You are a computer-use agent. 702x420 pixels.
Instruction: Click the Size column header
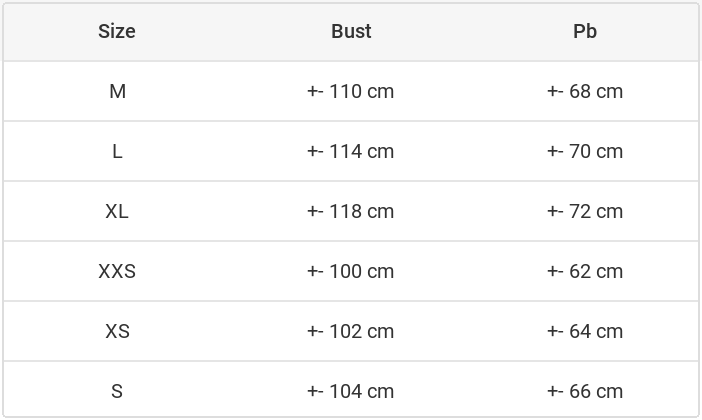click(117, 31)
